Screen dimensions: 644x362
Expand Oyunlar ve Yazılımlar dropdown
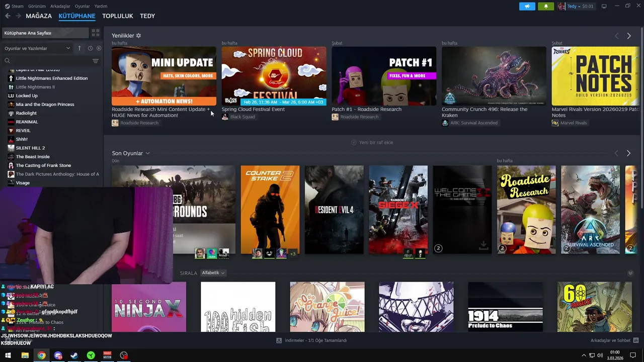click(x=37, y=48)
